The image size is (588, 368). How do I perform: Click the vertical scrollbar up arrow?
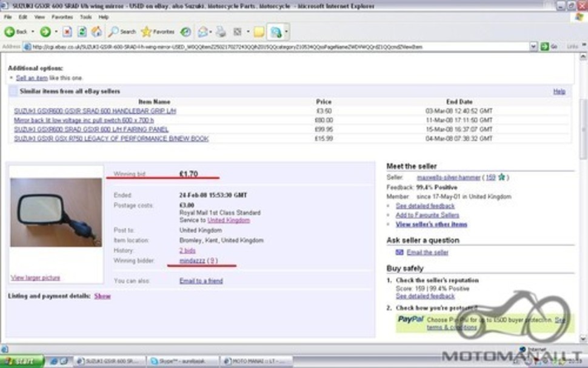(x=583, y=57)
